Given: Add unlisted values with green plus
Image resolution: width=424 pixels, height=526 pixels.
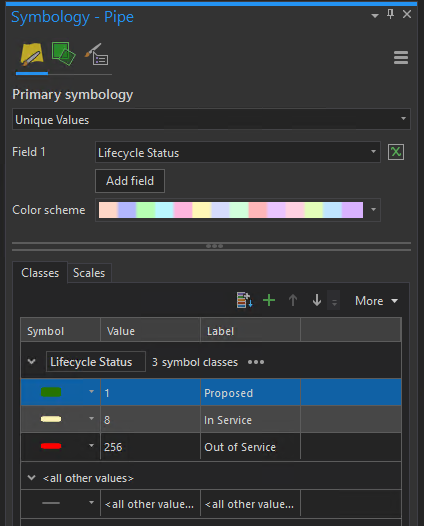Looking at the screenshot, I should 269,300.
